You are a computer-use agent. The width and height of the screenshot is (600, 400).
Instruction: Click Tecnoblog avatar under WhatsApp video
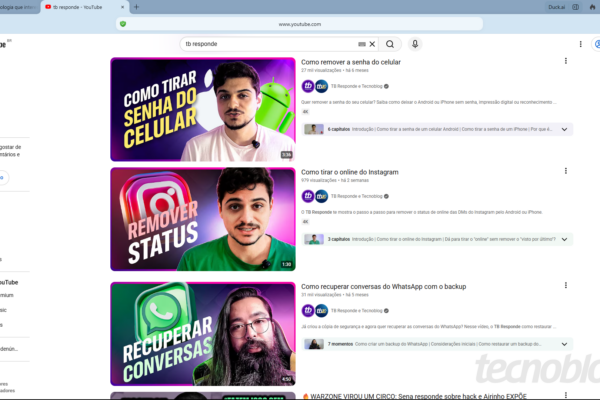[321, 310]
